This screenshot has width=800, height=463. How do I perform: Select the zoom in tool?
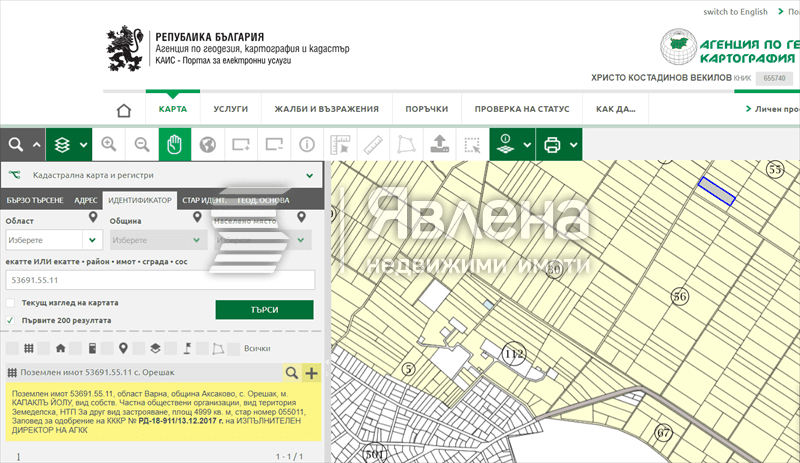click(x=109, y=144)
